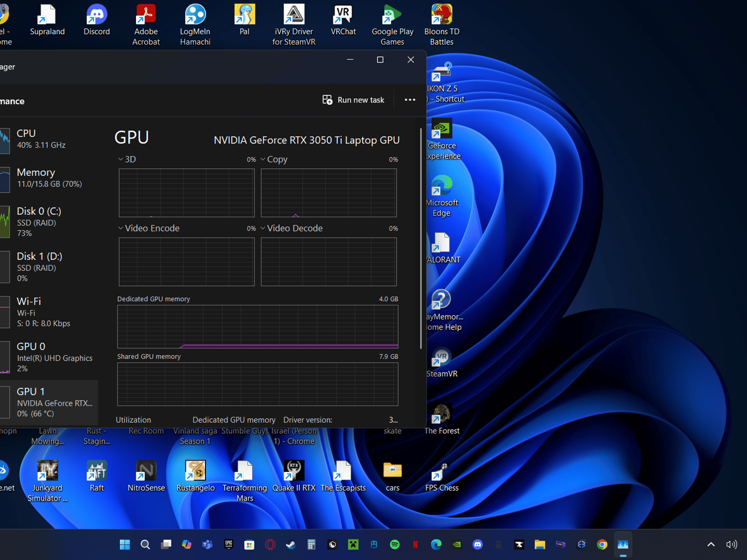
Task: Open Opera browser from taskbar
Action: click(x=270, y=544)
